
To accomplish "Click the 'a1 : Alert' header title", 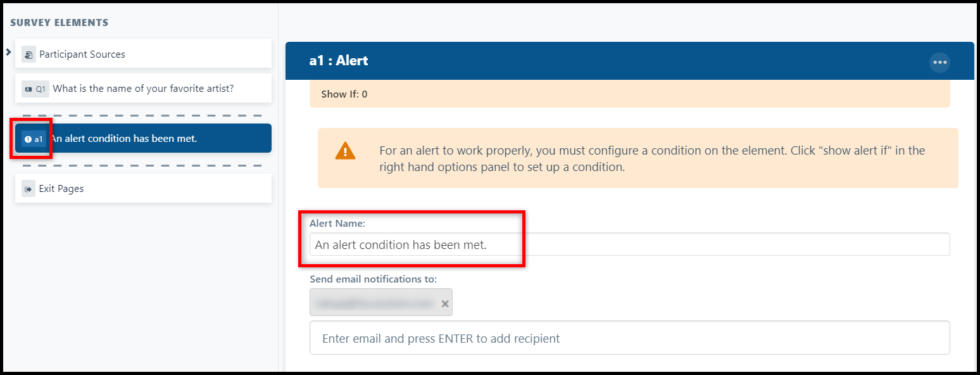I will pos(339,61).
